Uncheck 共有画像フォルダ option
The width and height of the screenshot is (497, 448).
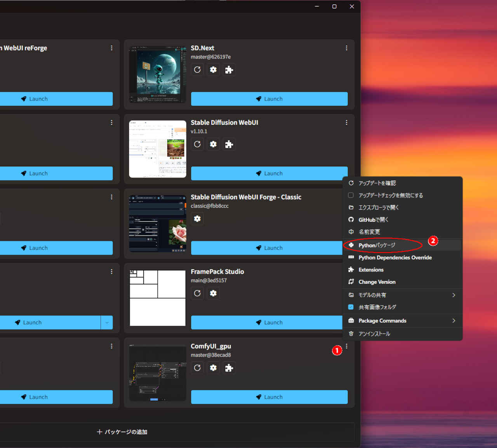pyautogui.click(x=351, y=307)
